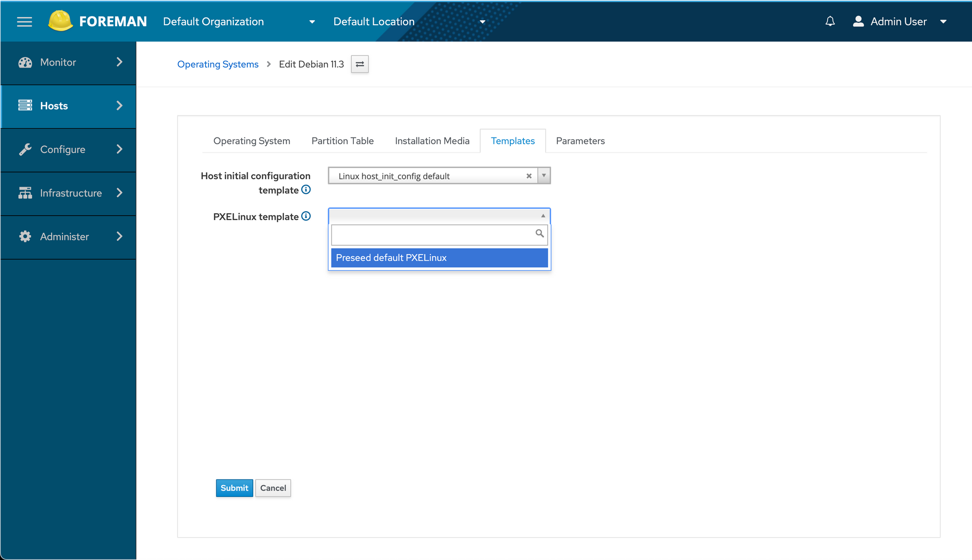Click the hamburger menu icon
Viewport: 972px width, 560px height.
coord(24,21)
